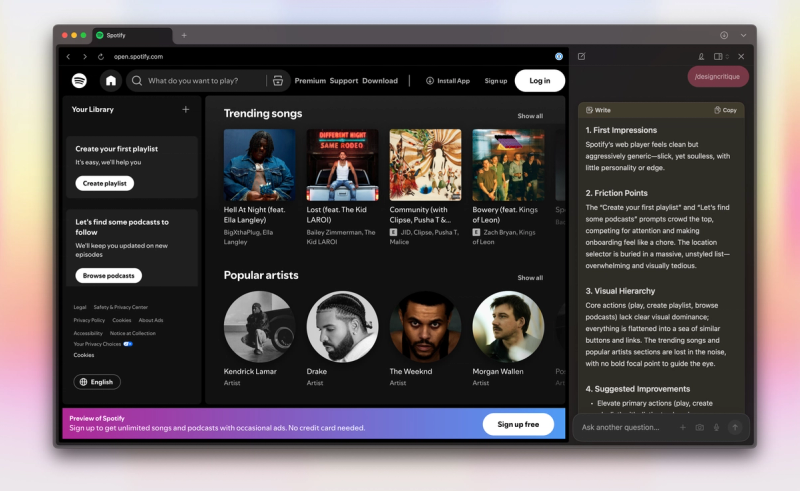Viewport: 800px width, 491px height.
Task: Click the search magnifier icon
Action: pos(137,81)
